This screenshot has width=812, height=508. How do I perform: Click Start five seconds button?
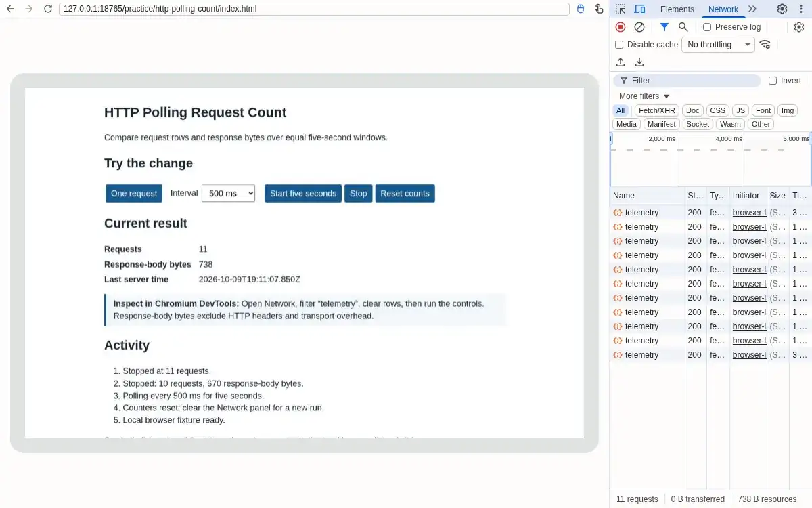pos(303,193)
